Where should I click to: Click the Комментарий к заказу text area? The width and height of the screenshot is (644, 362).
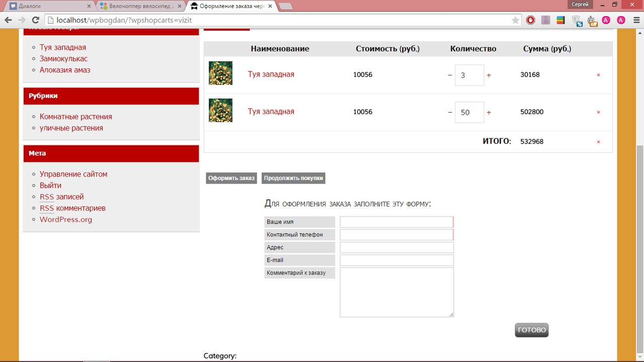click(x=397, y=292)
